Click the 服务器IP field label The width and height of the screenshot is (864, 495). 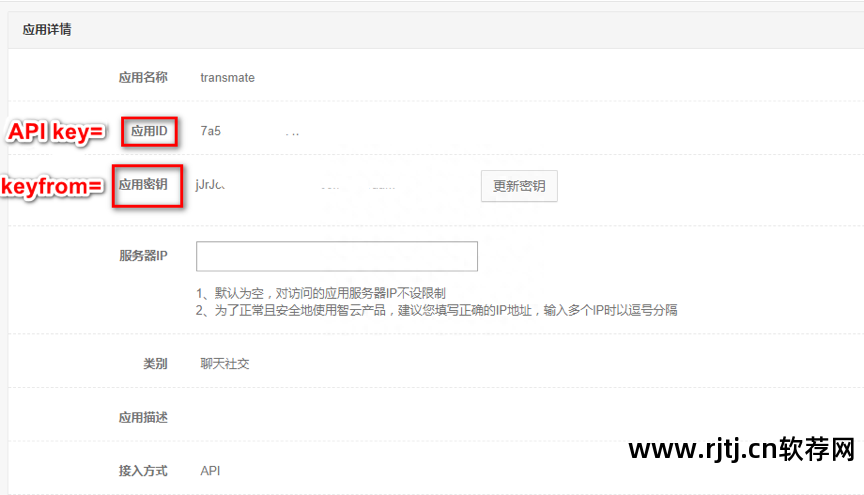(x=143, y=256)
